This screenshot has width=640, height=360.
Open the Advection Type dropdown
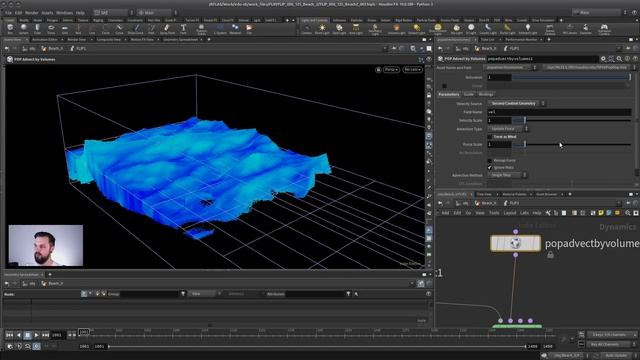tap(508, 129)
